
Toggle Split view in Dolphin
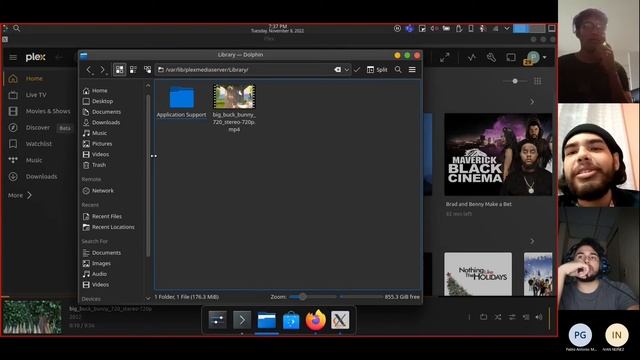point(377,70)
